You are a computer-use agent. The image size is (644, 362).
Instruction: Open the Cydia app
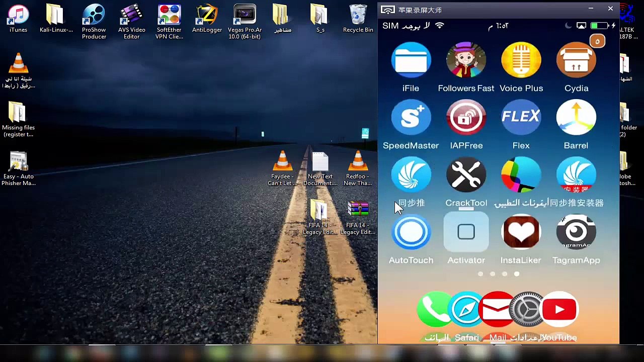pos(576,61)
